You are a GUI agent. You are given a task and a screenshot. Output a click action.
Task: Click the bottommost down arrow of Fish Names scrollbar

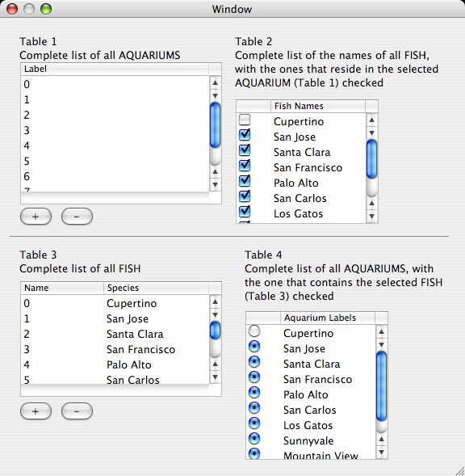click(372, 217)
